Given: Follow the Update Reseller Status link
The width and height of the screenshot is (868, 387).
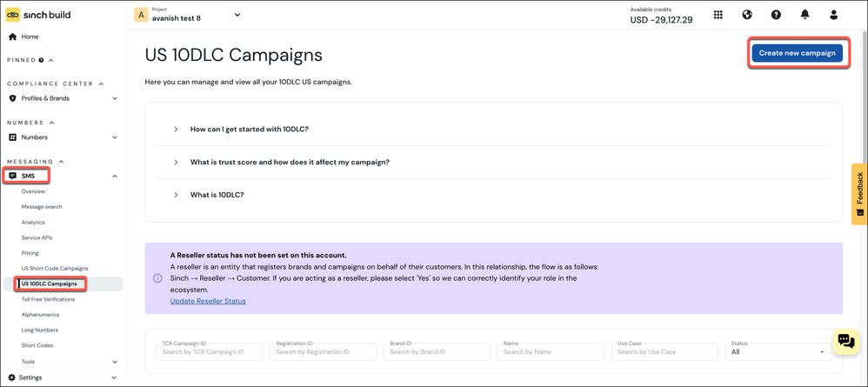Looking at the screenshot, I should tap(208, 301).
